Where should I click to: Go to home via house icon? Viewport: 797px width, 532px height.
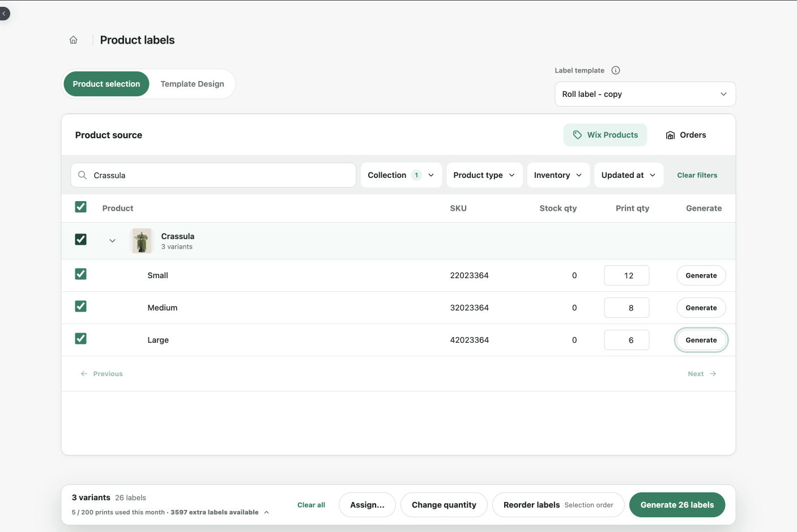73,40
